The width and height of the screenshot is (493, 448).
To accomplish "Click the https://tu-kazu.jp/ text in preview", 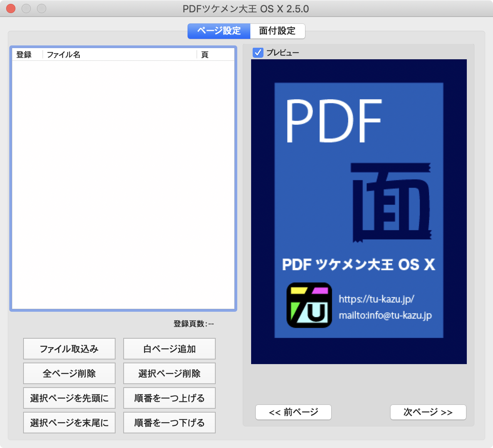I will 376,299.
